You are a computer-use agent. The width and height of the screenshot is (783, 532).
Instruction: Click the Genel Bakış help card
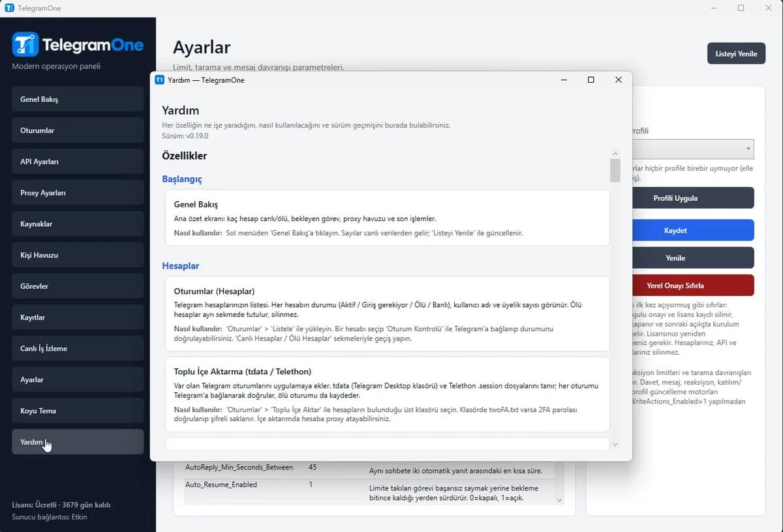(x=387, y=218)
